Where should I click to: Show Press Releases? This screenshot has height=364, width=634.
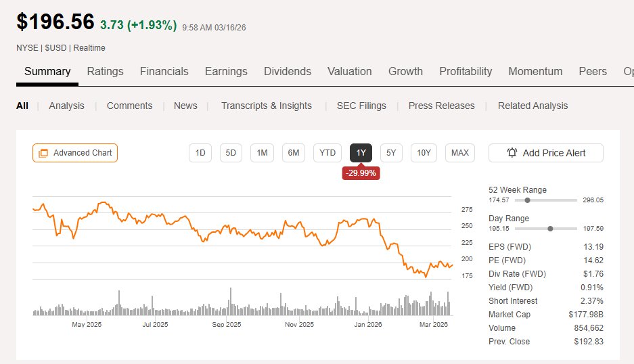click(x=442, y=106)
